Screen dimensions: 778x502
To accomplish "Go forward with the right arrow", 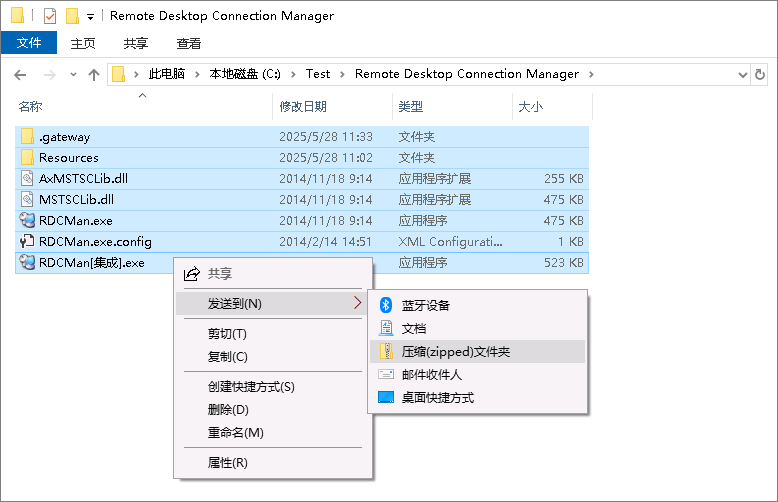I will point(50,75).
